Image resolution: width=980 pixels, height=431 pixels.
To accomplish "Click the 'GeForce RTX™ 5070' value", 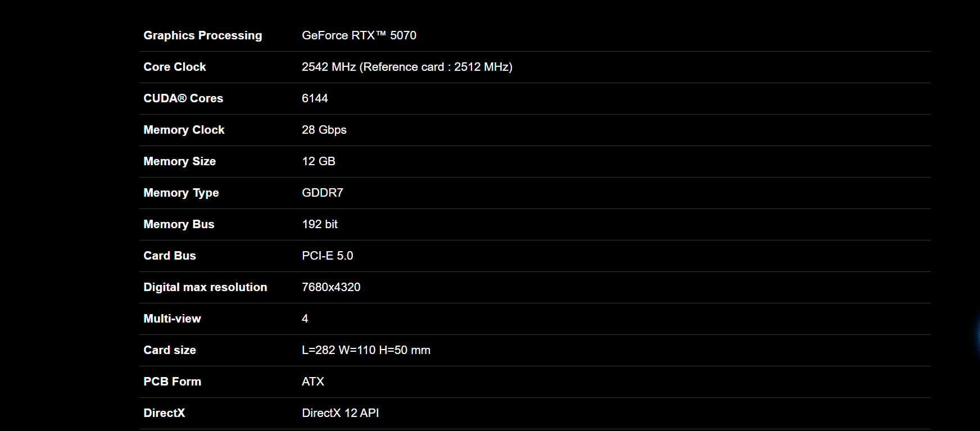I will 359,35.
